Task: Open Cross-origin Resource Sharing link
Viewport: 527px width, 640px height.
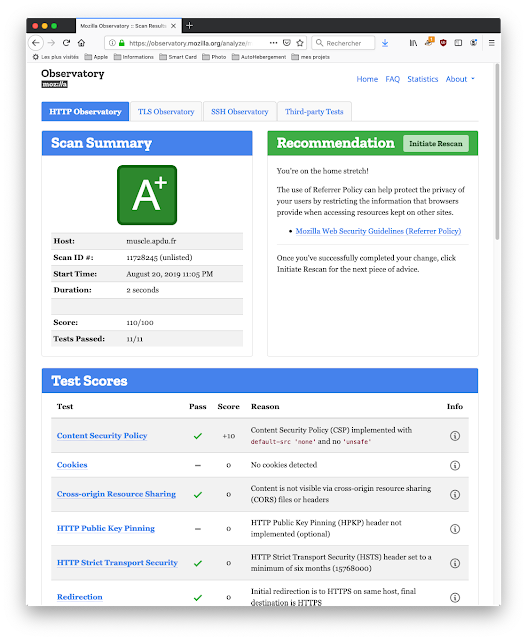Action: tap(116, 494)
